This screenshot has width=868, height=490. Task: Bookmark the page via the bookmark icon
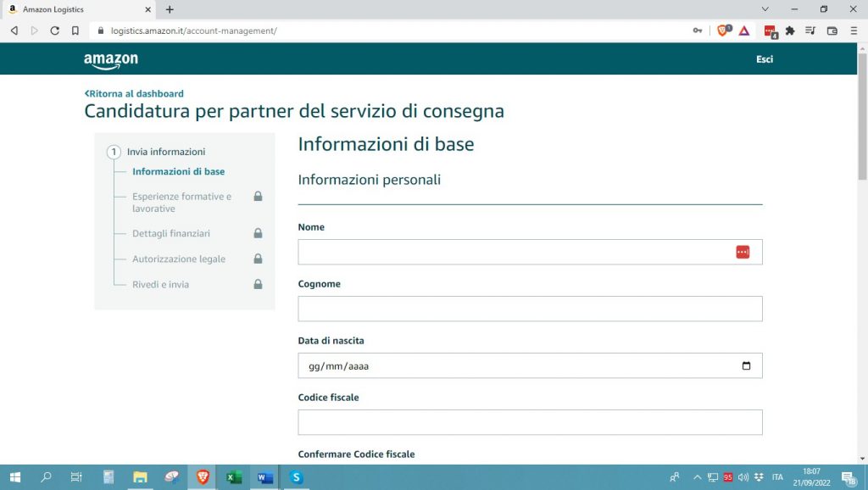76,30
